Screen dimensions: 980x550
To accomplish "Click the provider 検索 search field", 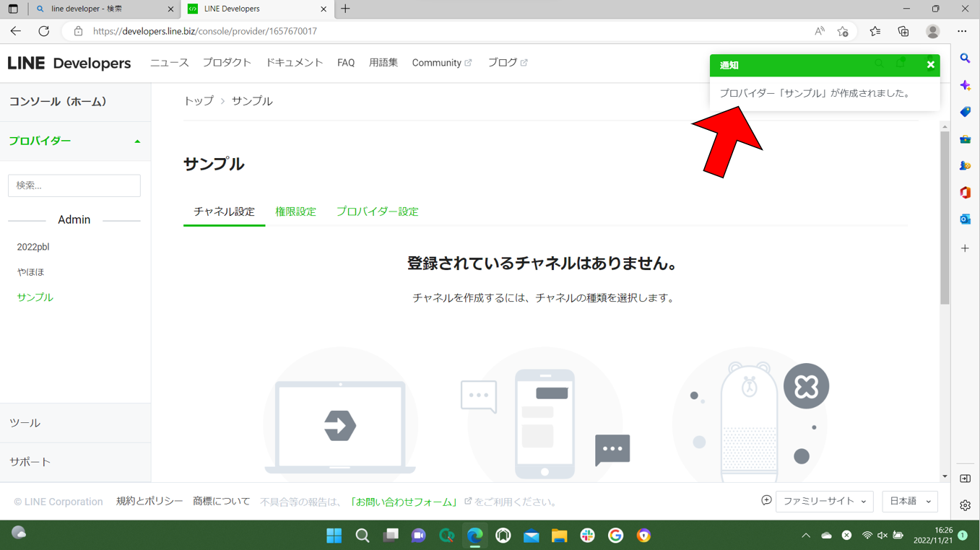I will click(74, 185).
